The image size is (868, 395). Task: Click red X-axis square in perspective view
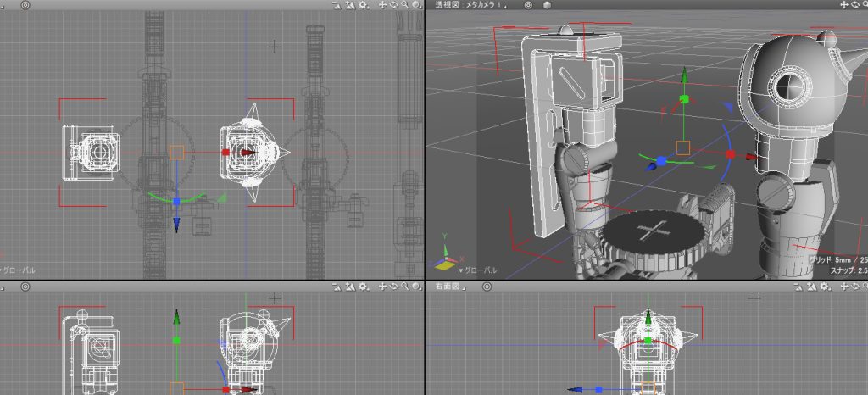pos(730,155)
